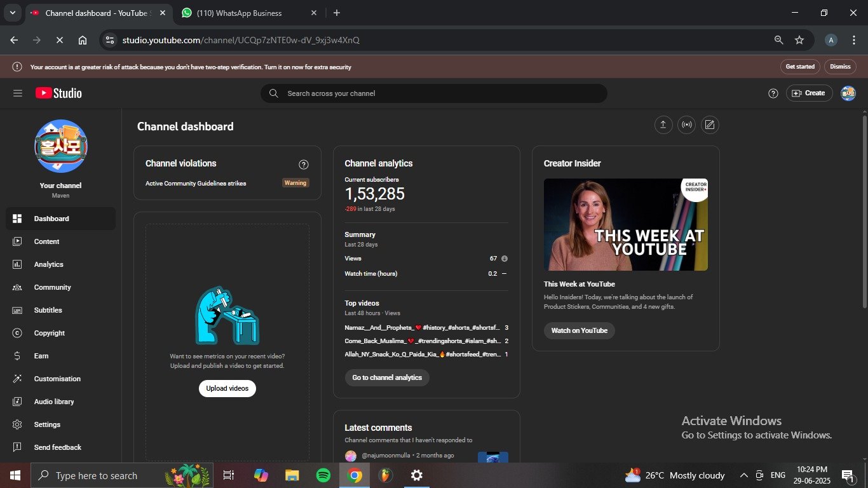Open the Copyright menu item

pyautogui.click(x=60, y=333)
